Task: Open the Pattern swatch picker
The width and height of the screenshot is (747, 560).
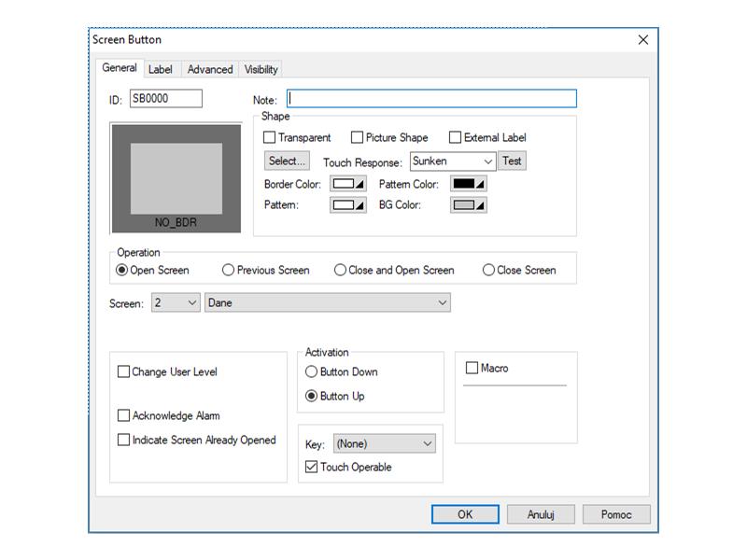Action: pos(348,205)
